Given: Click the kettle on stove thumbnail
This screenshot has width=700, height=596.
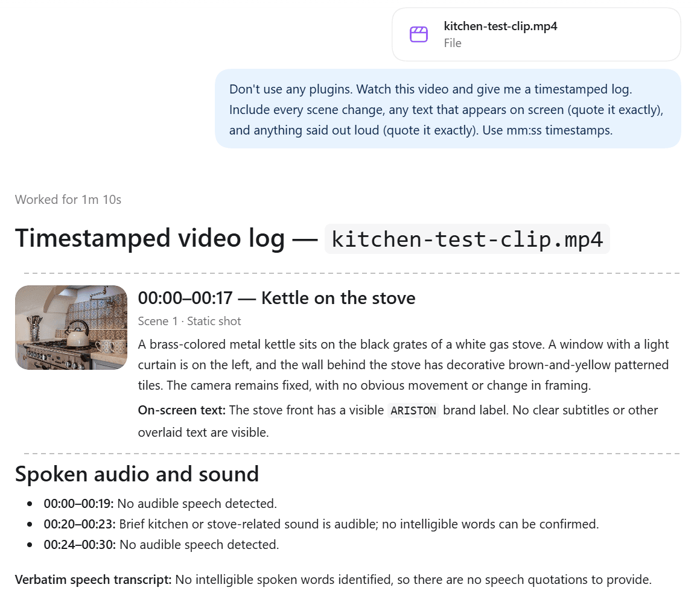Looking at the screenshot, I should point(71,328).
